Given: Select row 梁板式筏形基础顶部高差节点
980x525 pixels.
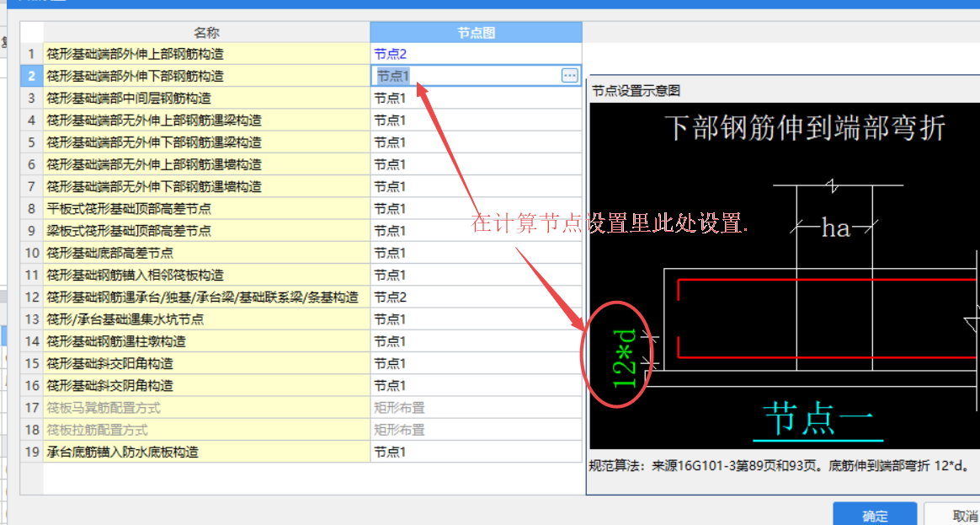Looking at the screenshot, I should [207, 231].
